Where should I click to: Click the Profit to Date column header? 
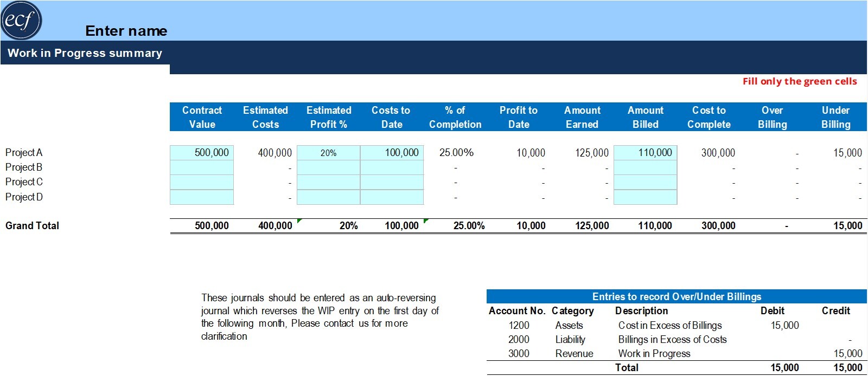coord(519,117)
